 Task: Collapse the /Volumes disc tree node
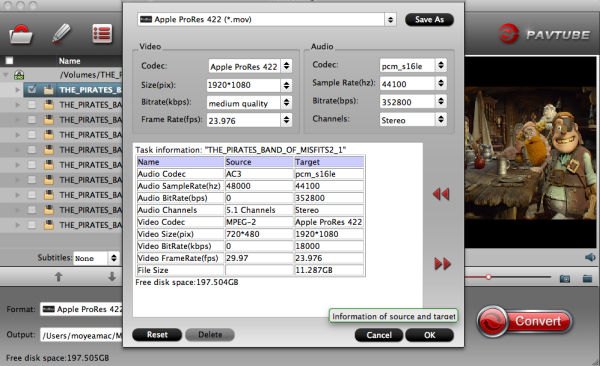coord(6,75)
